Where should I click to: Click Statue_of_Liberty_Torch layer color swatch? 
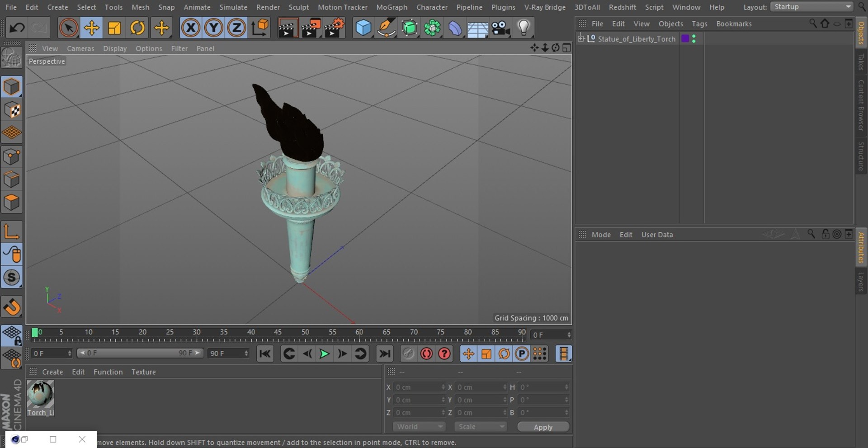pyautogui.click(x=685, y=39)
